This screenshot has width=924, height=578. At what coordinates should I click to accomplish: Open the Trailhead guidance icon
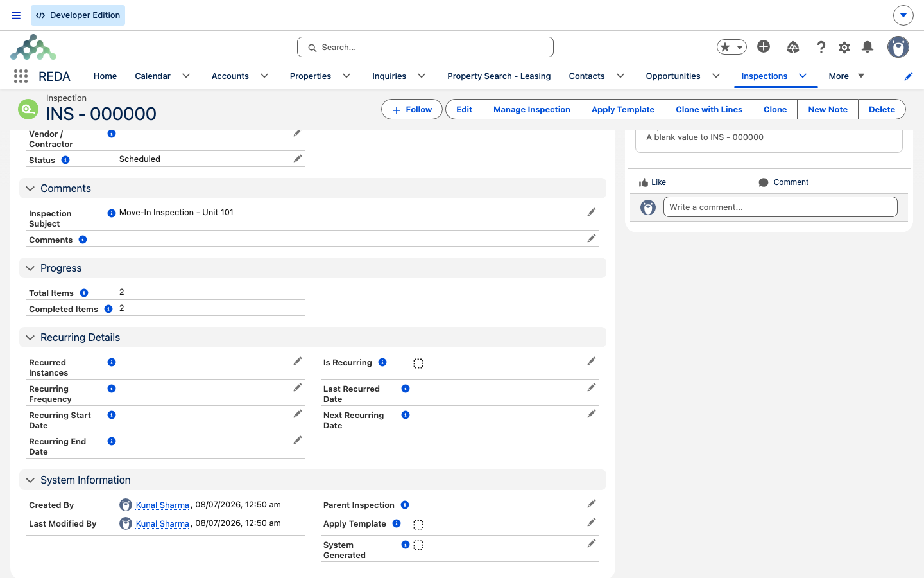(793, 47)
